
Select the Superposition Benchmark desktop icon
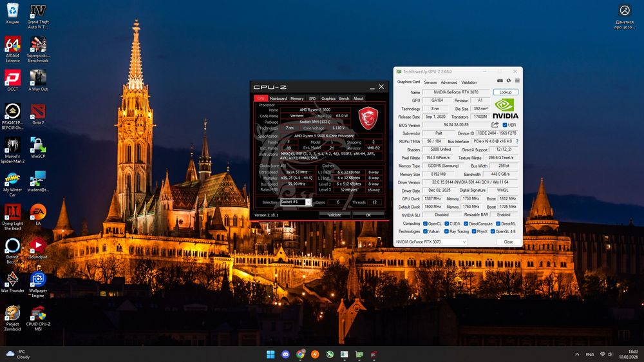tap(38, 50)
